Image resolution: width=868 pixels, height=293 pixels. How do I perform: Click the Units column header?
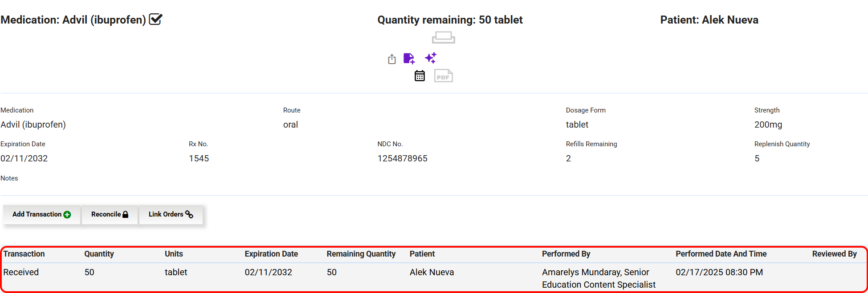point(174,254)
